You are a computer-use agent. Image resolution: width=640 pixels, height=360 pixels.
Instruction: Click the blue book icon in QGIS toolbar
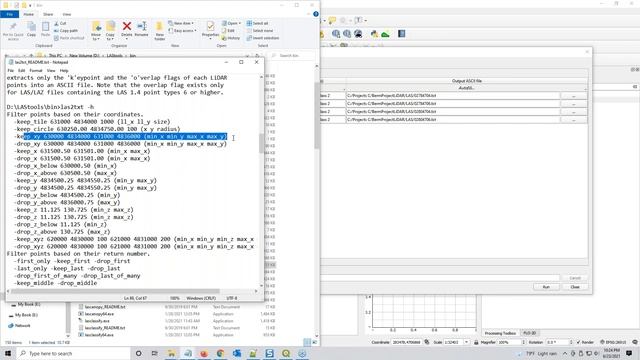click(x=402, y=34)
